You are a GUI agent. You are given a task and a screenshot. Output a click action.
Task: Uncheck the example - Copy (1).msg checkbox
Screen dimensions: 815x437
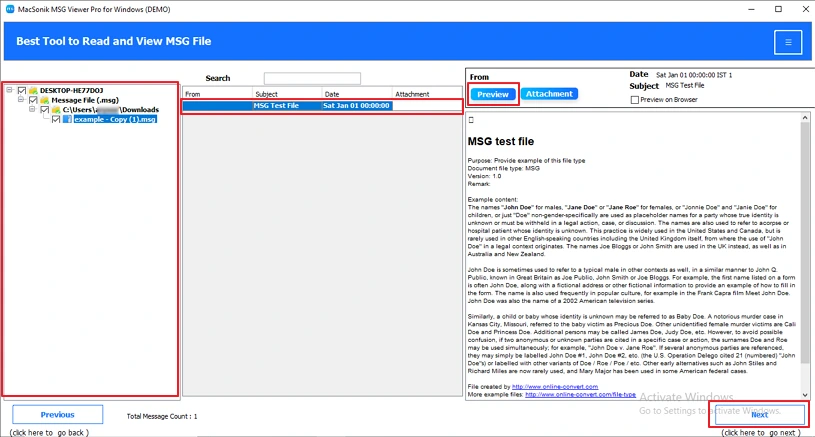point(56,119)
